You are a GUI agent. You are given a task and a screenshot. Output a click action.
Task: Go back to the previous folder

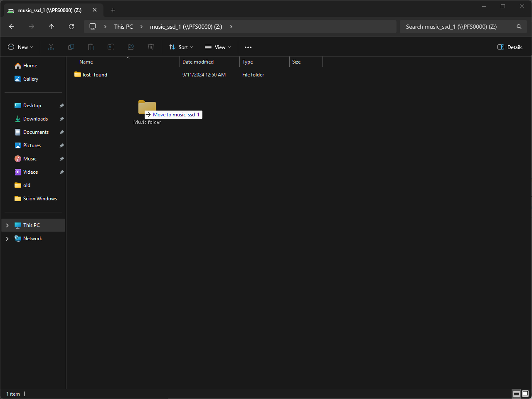click(12, 27)
